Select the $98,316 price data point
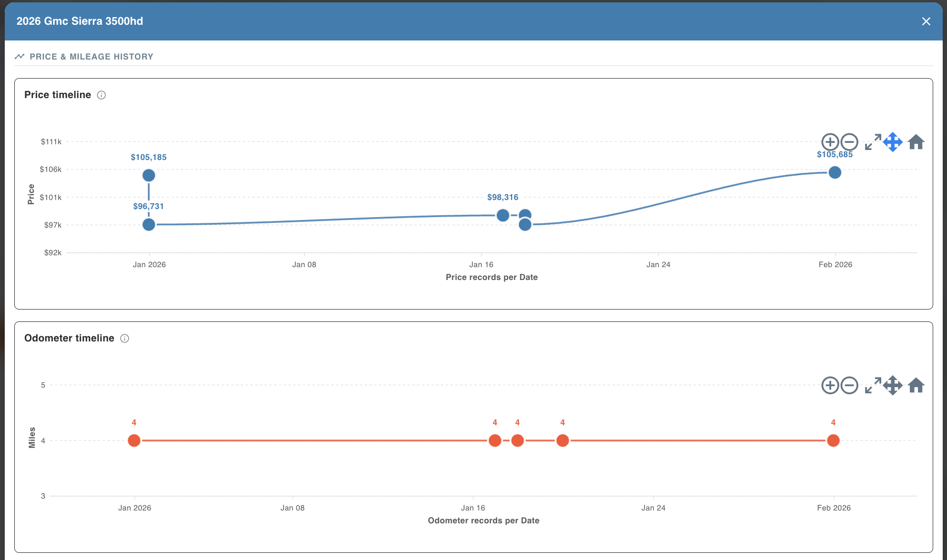Screen dimensions: 947x560 coord(502,215)
